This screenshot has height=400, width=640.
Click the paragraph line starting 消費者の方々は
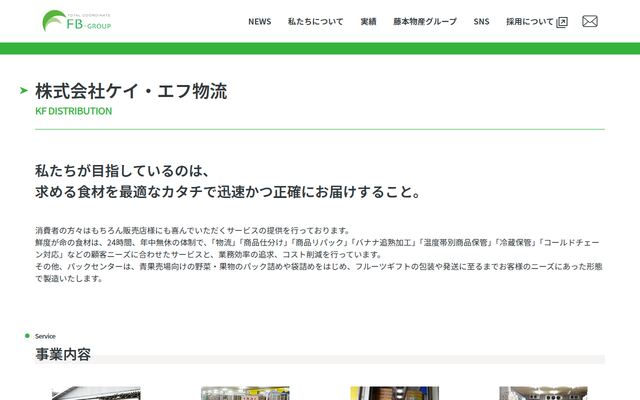[x=193, y=230]
